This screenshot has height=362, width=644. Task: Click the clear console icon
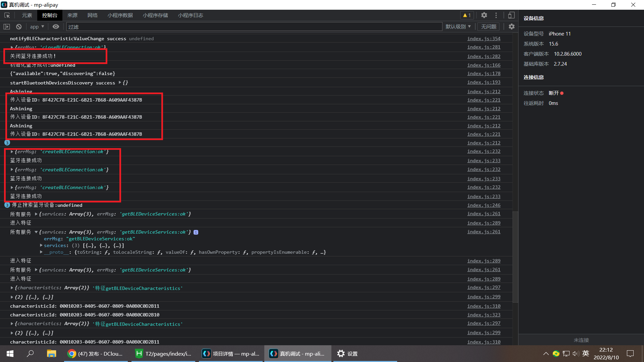click(x=19, y=27)
